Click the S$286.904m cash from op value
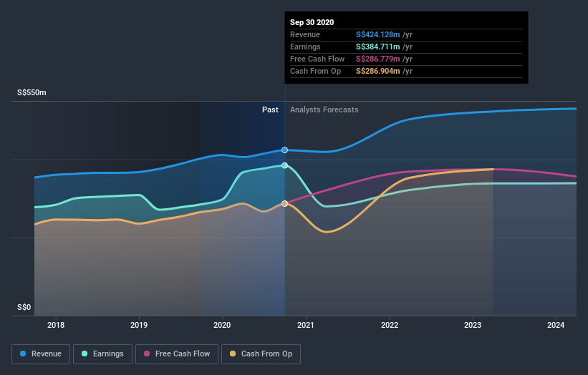The height and width of the screenshot is (375, 588). point(378,71)
